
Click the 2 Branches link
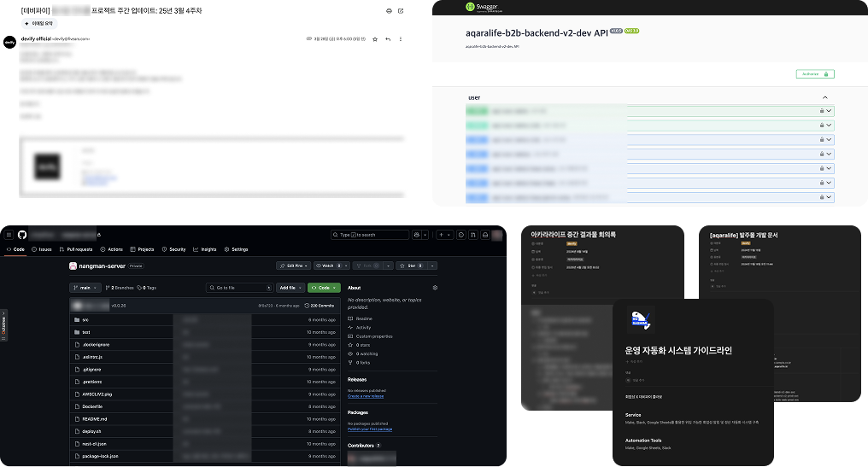120,288
